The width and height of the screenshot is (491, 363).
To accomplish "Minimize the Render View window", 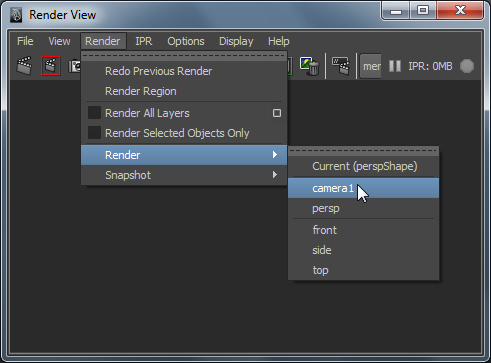I will 396,11.
